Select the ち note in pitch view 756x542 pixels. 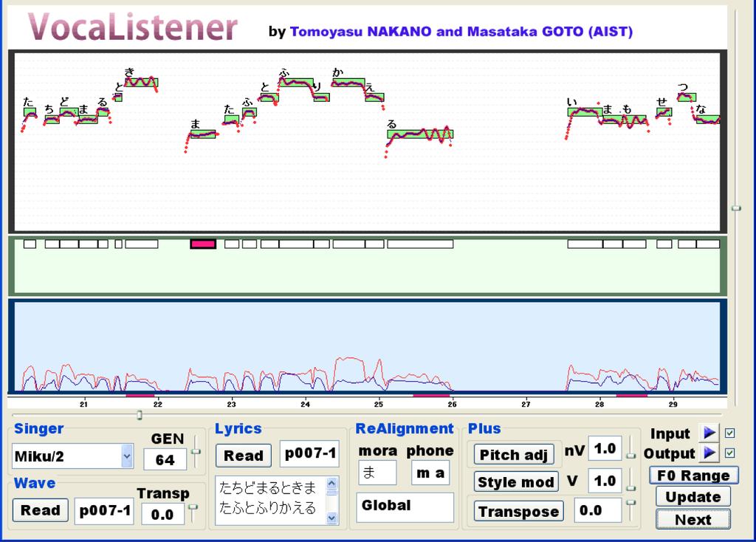[x=52, y=120]
